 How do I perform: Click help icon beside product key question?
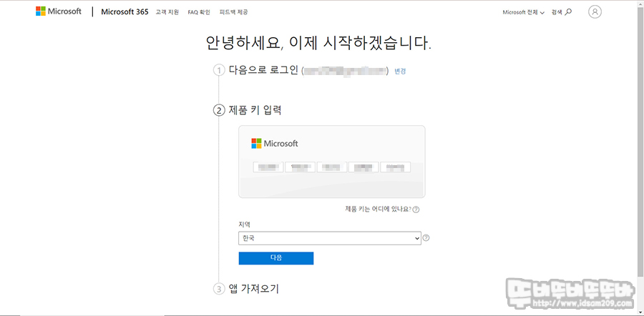pyautogui.click(x=416, y=209)
